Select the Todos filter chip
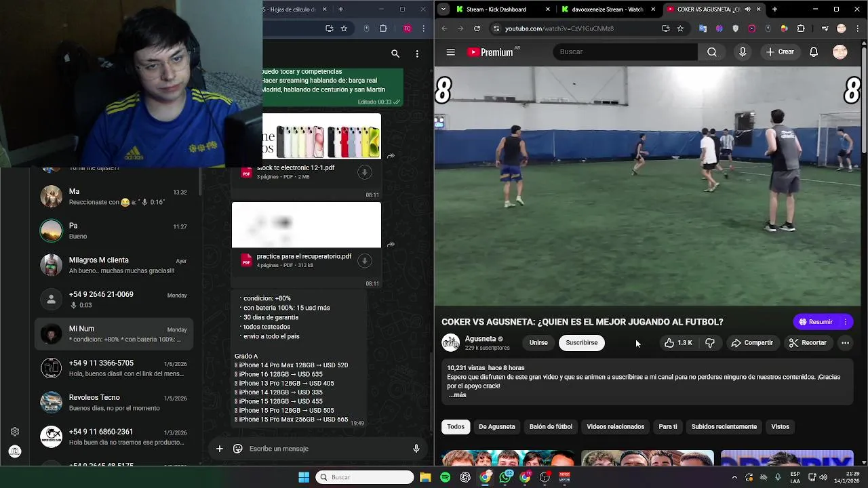 [456, 427]
